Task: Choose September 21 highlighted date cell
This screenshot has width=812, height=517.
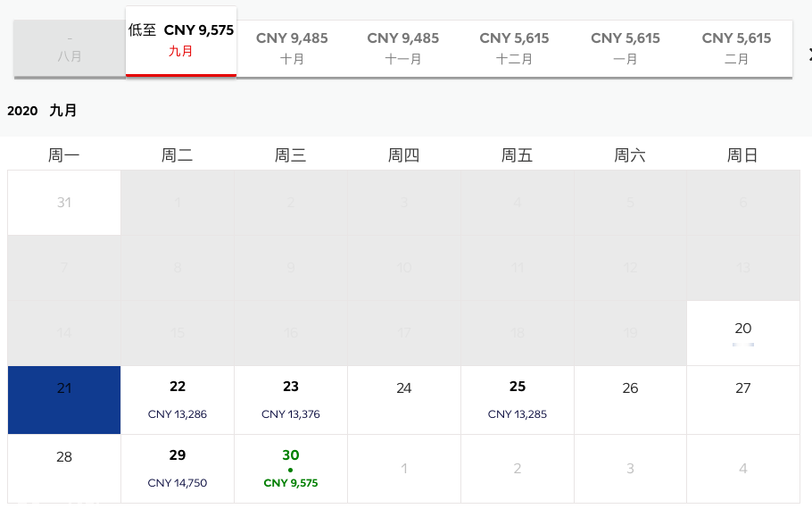Action: [x=64, y=400]
